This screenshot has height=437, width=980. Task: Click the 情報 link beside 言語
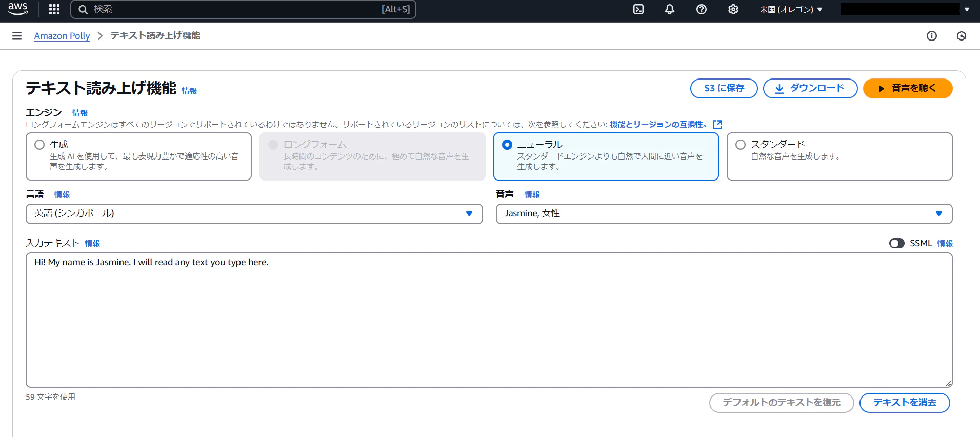tap(62, 194)
